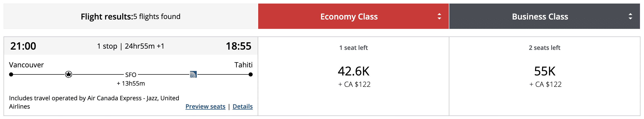Click the "2 seats left" Business notice

pyautogui.click(x=544, y=48)
